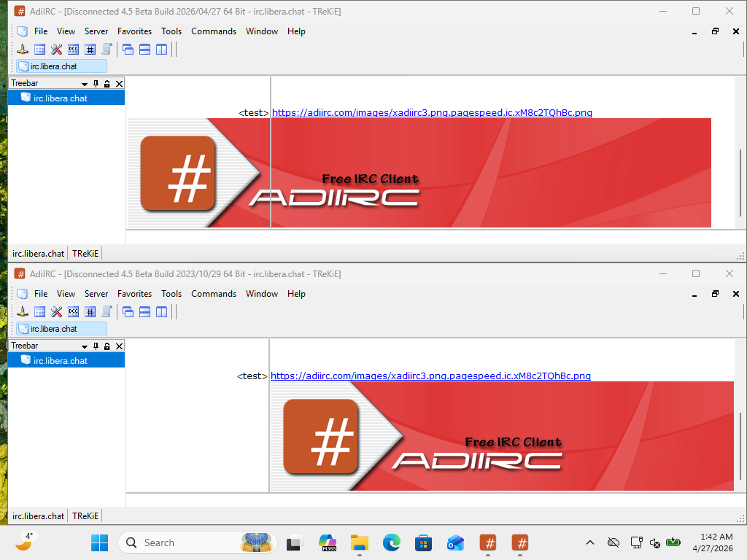The width and height of the screenshot is (747, 560).
Task: Toggle Treebar lock in 2023/10/29 build window
Action: tap(107, 346)
